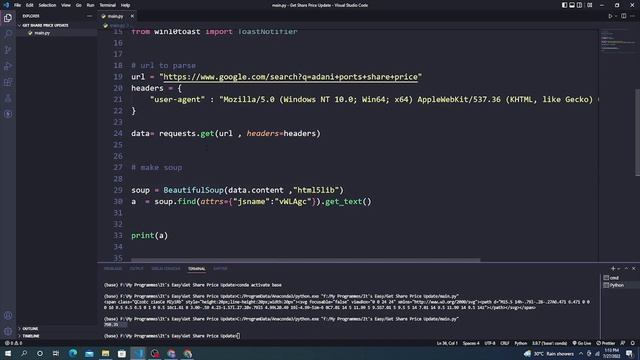Open editor More Actions ellipsis

click(x=632, y=16)
